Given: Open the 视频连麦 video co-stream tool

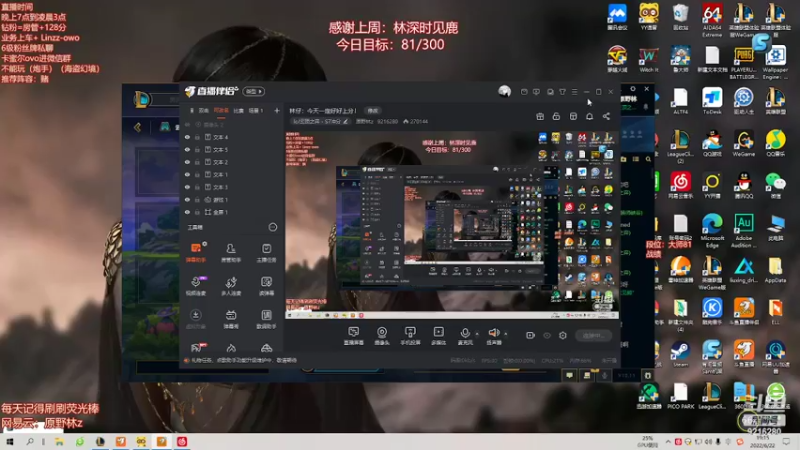Looking at the screenshot, I should (x=195, y=286).
